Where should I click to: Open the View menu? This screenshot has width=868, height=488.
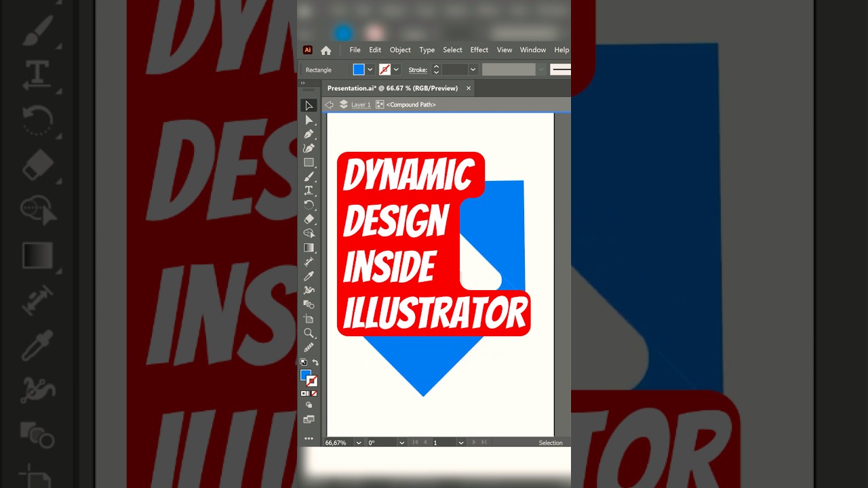[x=505, y=50]
